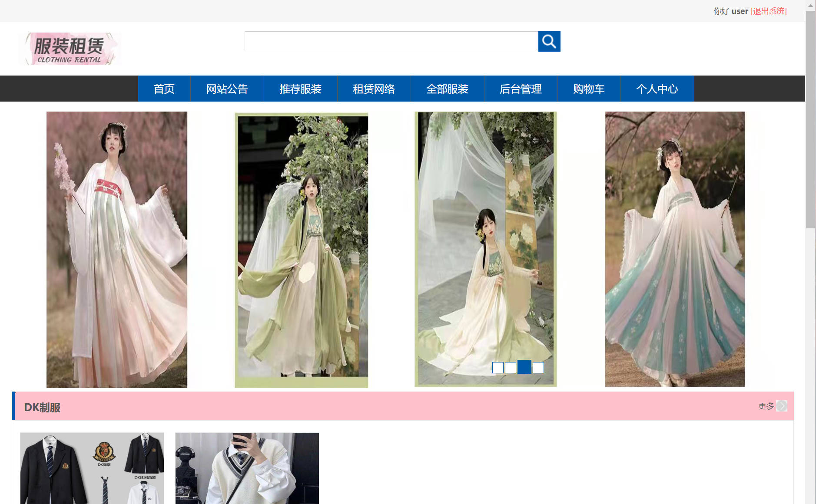Open the 个人中心 personal center

pos(657,89)
